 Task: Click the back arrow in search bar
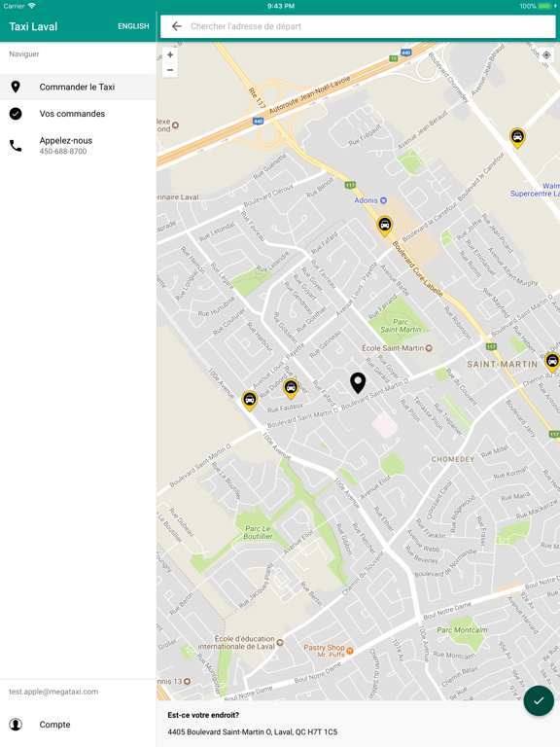click(x=177, y=26)
